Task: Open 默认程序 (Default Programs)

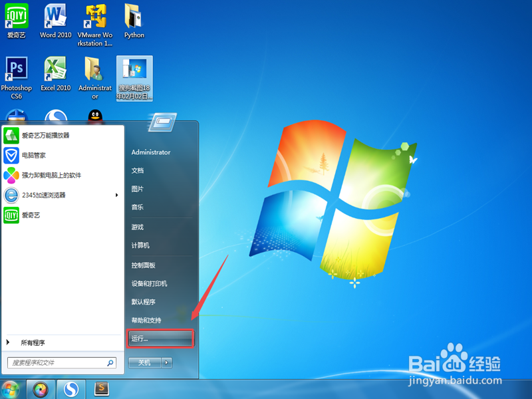Action: (144, 302)
